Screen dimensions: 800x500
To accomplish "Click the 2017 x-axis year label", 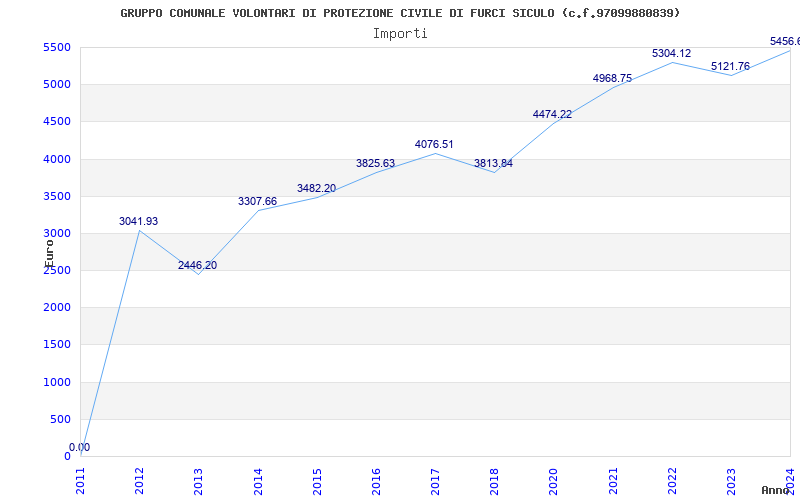I will (435, 481).
